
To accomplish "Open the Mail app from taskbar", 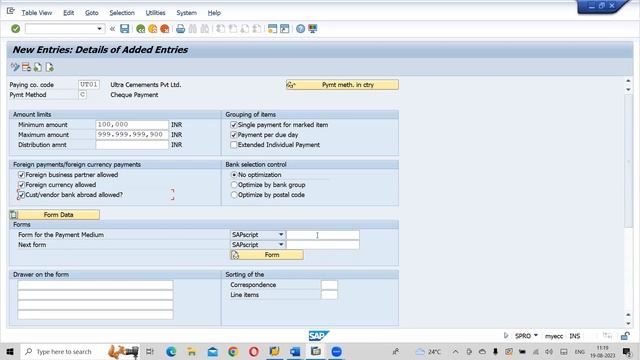I will coord(212,351).
